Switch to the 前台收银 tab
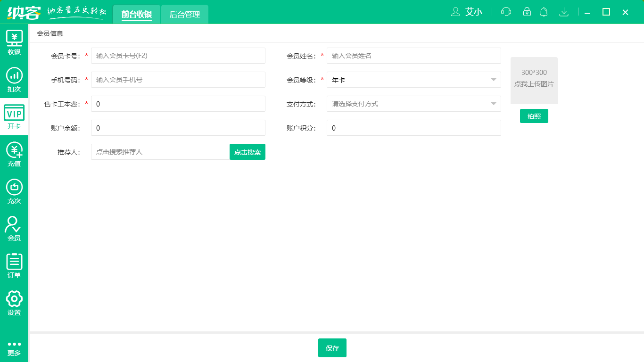Screen dimensions: 644x362 click(137, 14)
